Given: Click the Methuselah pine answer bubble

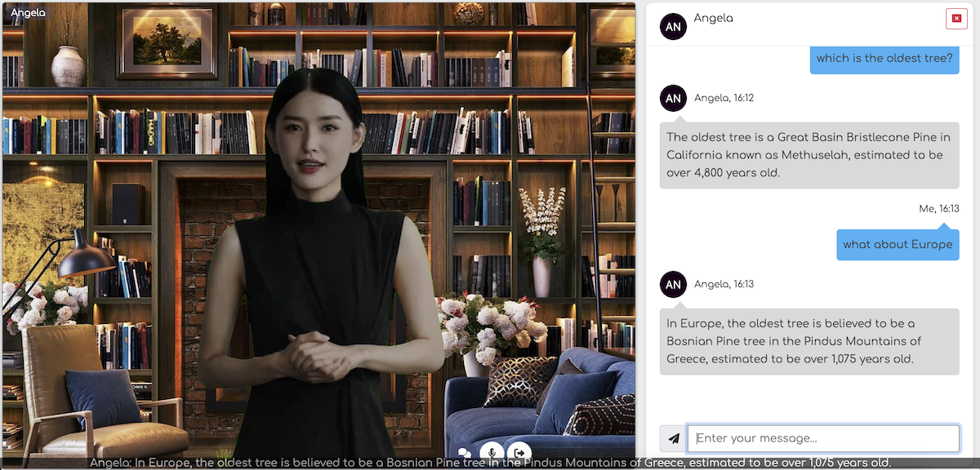Looking at the screenshot, I should (x=809, y=155).
